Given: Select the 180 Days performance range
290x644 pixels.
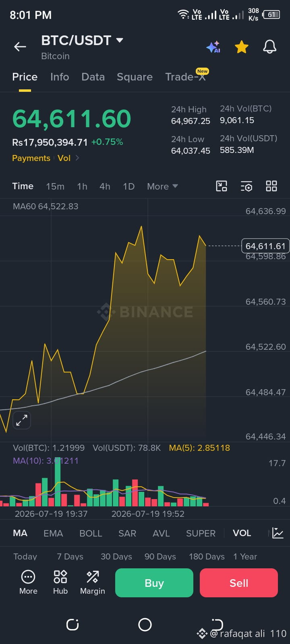Looking at the screenshot, I should [207, 557].
